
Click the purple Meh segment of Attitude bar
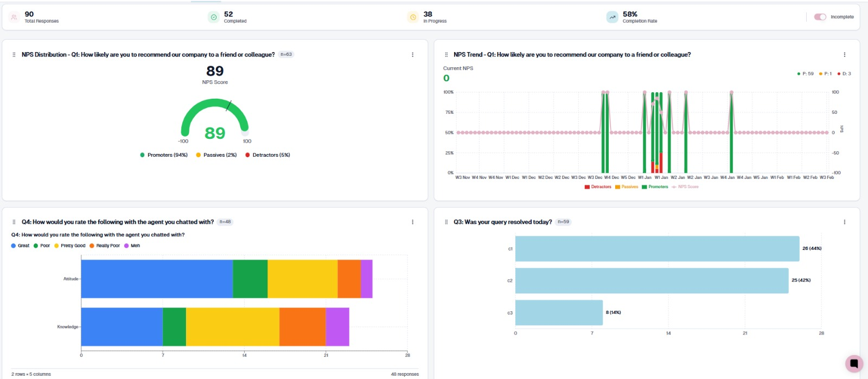(x=367, y=279)
